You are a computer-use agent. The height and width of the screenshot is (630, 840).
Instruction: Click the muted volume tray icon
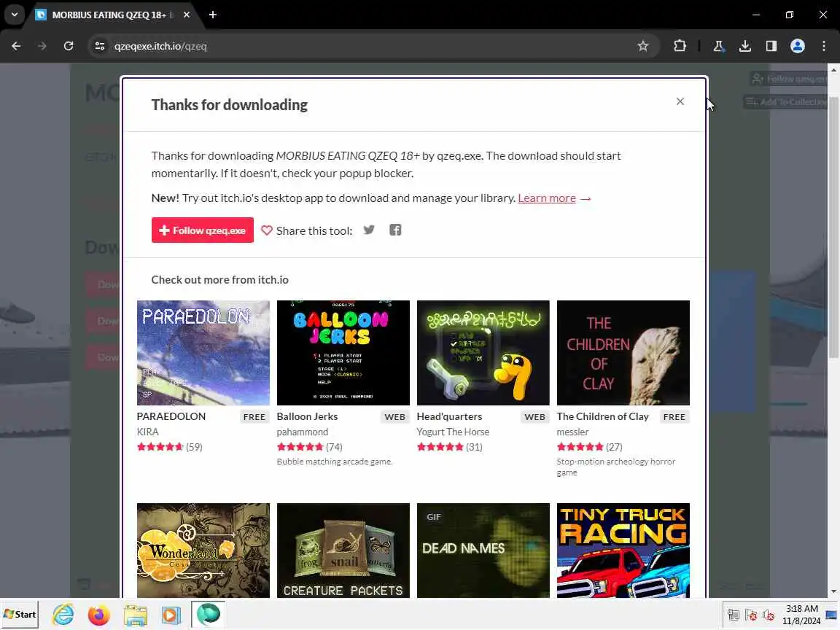(x=769, y=615)
